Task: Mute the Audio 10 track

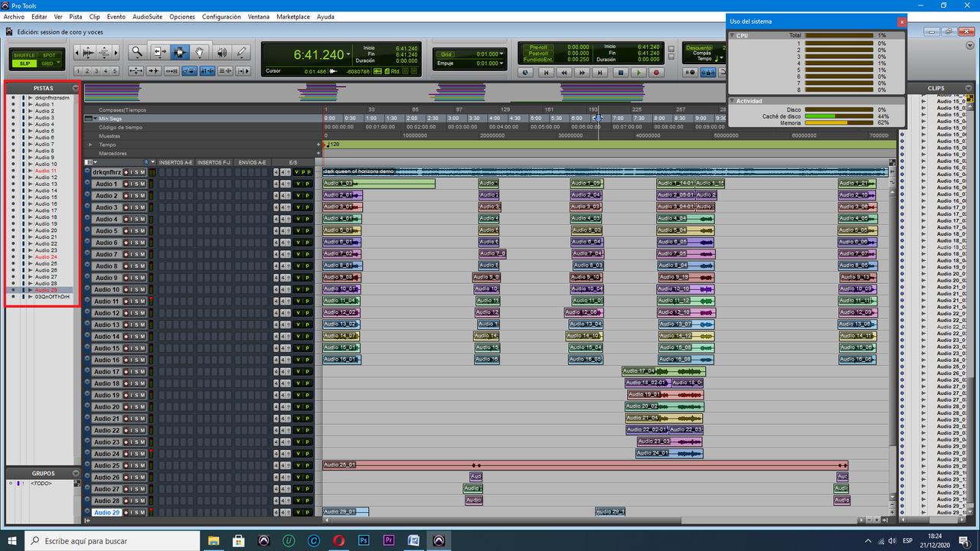Action: point(142,289)
